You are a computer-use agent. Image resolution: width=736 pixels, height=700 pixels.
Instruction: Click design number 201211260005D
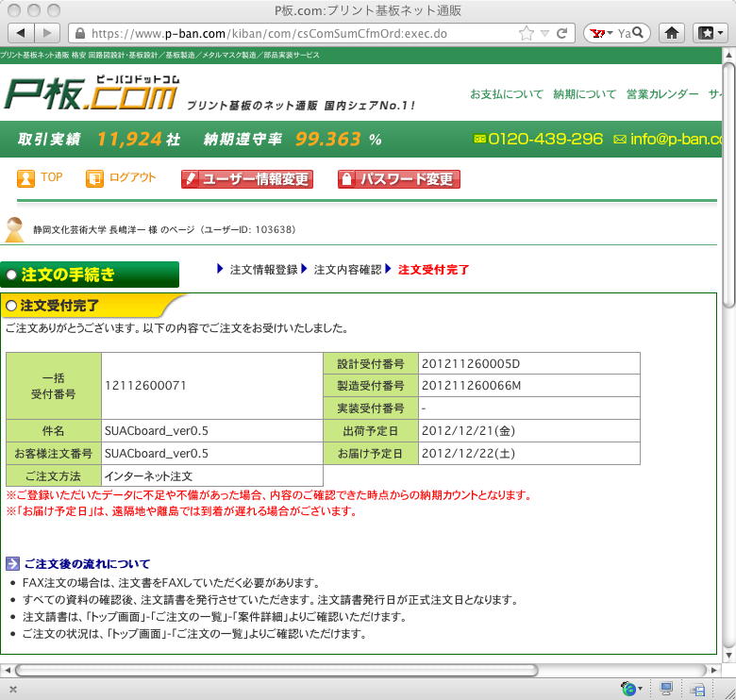471,363
